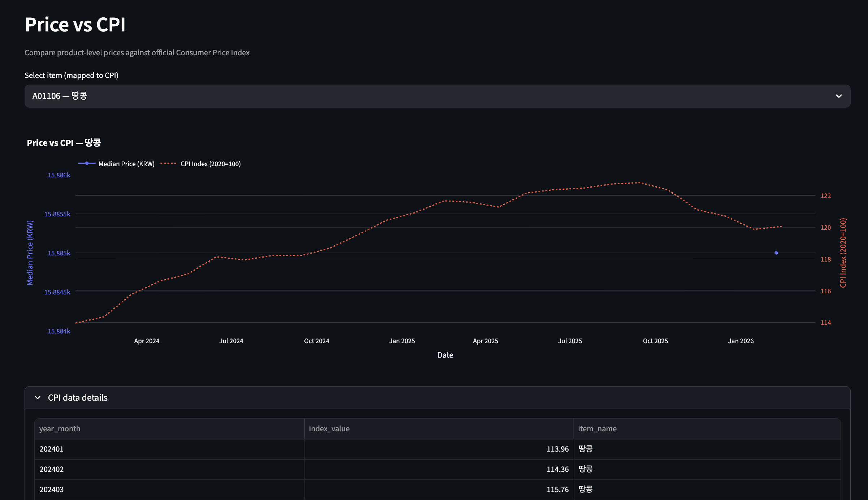Click the 114 right axis tick

pyautogui.click(x=826, y=323)
